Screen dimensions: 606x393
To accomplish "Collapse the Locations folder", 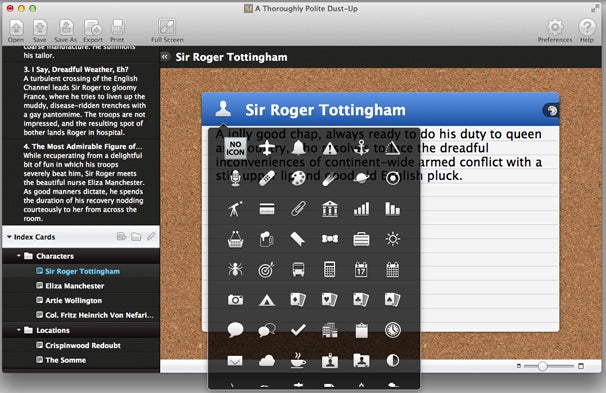I will (19, 330).
